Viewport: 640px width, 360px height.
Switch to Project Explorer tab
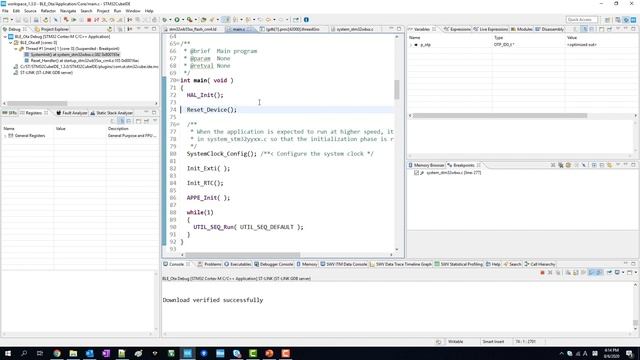pos(52,29)
